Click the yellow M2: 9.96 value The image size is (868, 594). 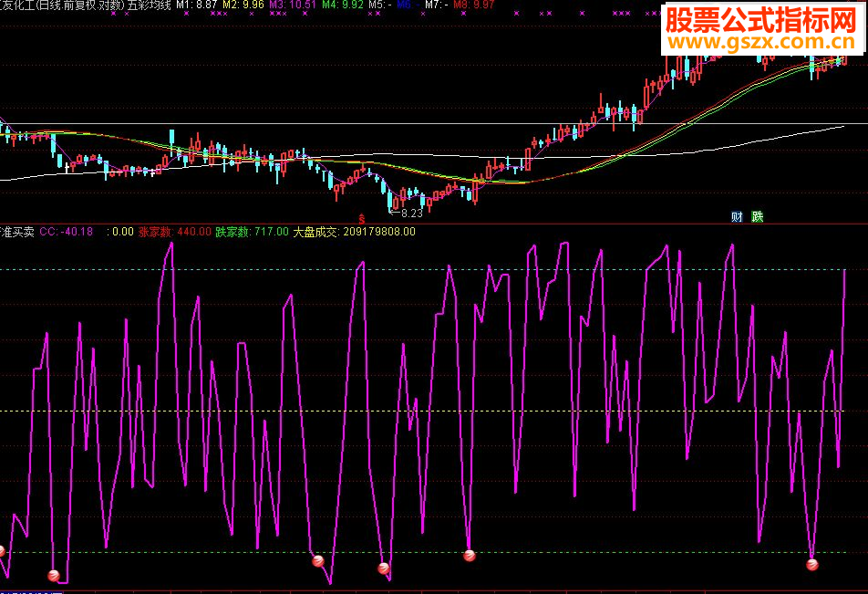243,5
